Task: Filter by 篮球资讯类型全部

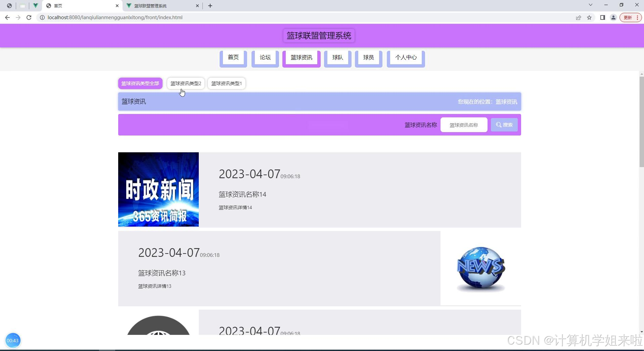Action: (x=140, y=83)
